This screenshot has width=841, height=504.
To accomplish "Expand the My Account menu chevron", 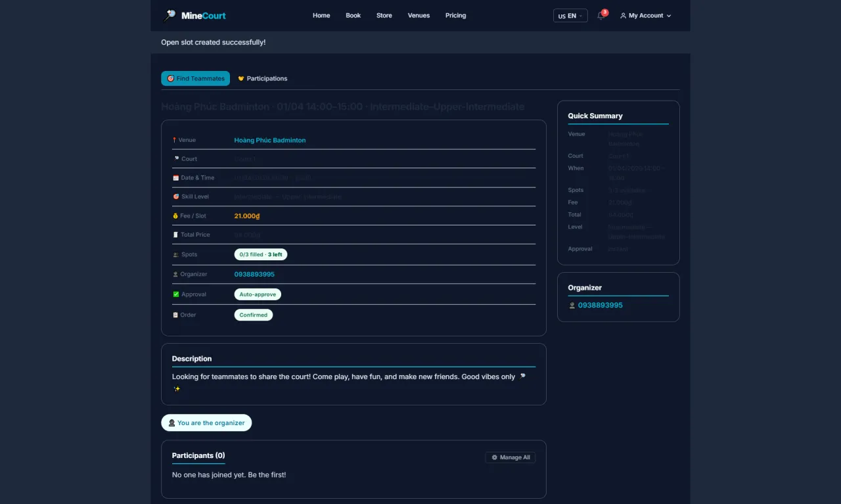I will click(669, 16).
